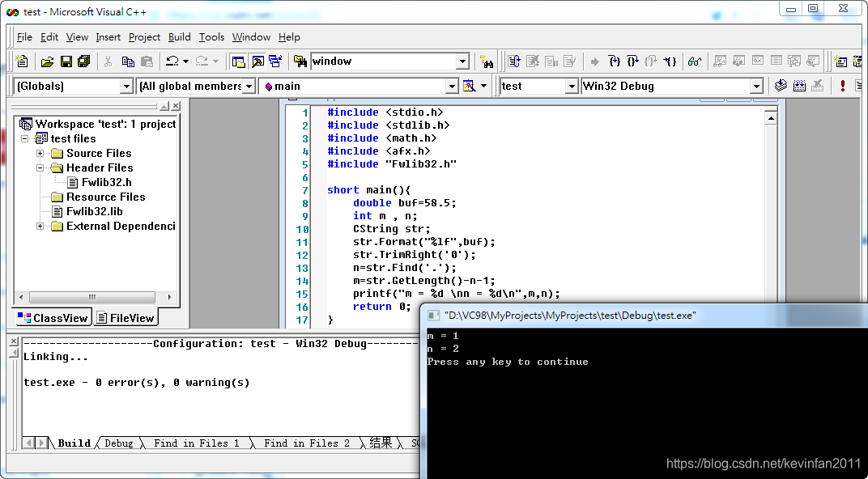Execute program with red exclamation icon
This screenshot has height=479, width=868.
pos(843,86)
